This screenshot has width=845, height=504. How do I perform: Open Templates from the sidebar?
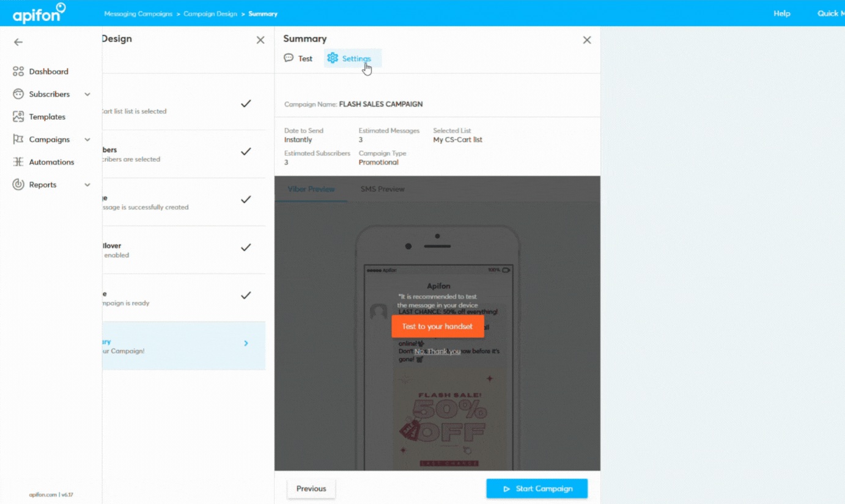point(47,116)
